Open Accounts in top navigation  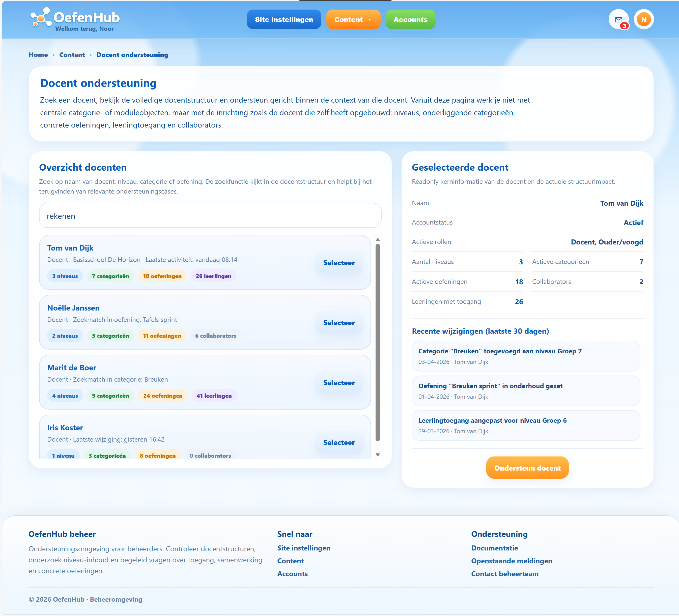[x=410, y=19]
